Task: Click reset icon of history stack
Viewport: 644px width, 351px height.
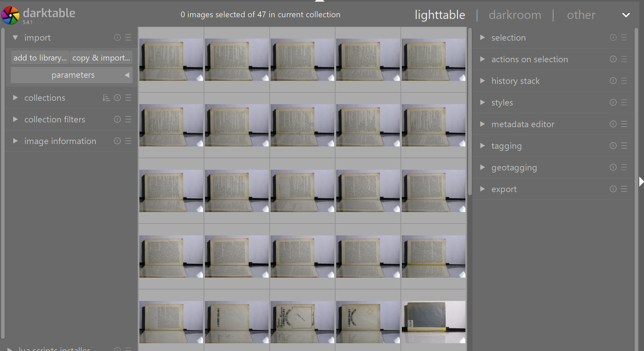Action: pyautogui.click(x=613, y=81)
